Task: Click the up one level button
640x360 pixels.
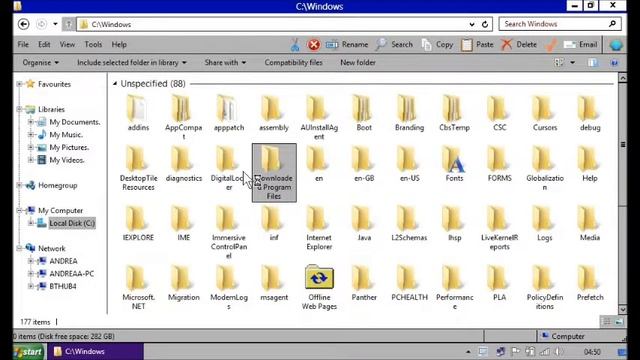Action: point(69,24)
